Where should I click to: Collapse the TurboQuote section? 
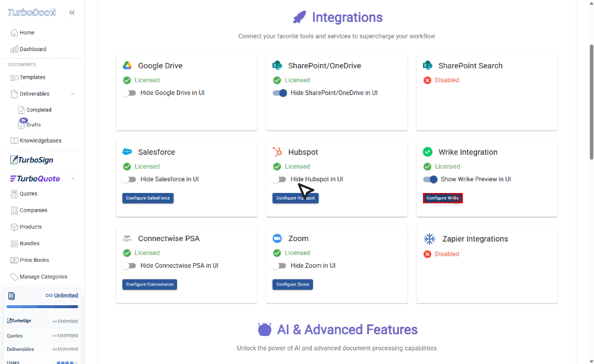(x=72, y=178)
